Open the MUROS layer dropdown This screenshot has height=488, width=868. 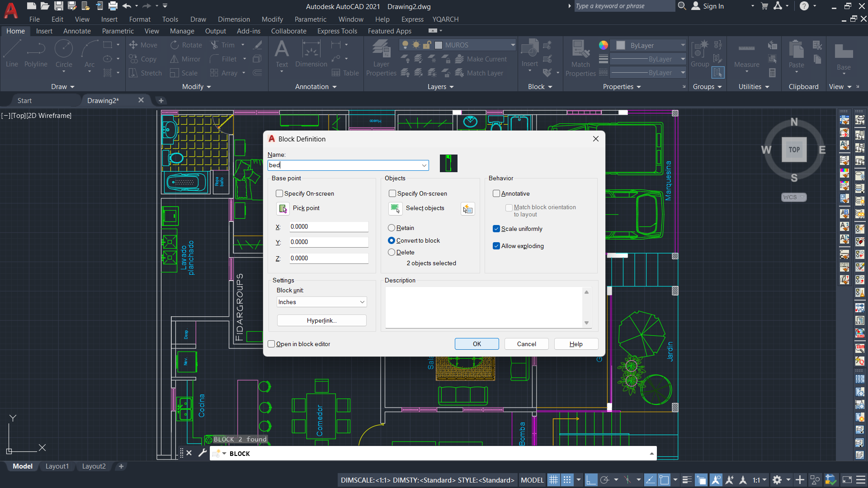pos(513,45)
